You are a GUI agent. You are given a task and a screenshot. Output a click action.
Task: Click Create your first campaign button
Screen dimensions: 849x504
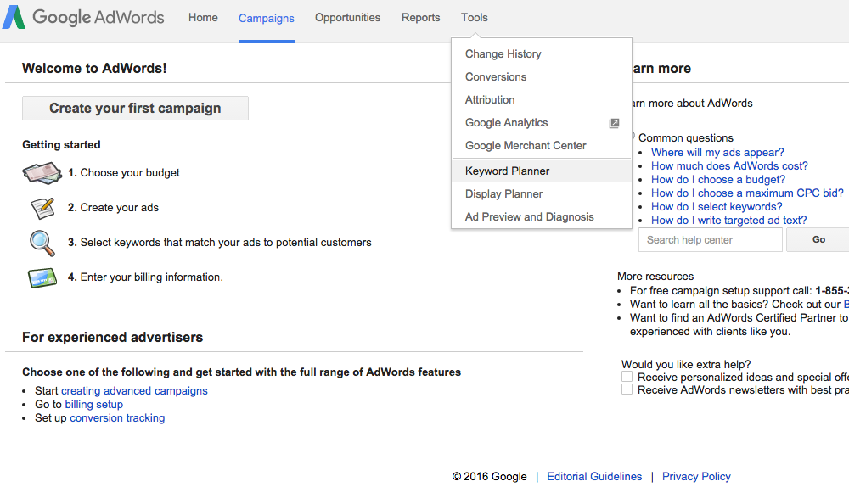[x=135, y=109]
